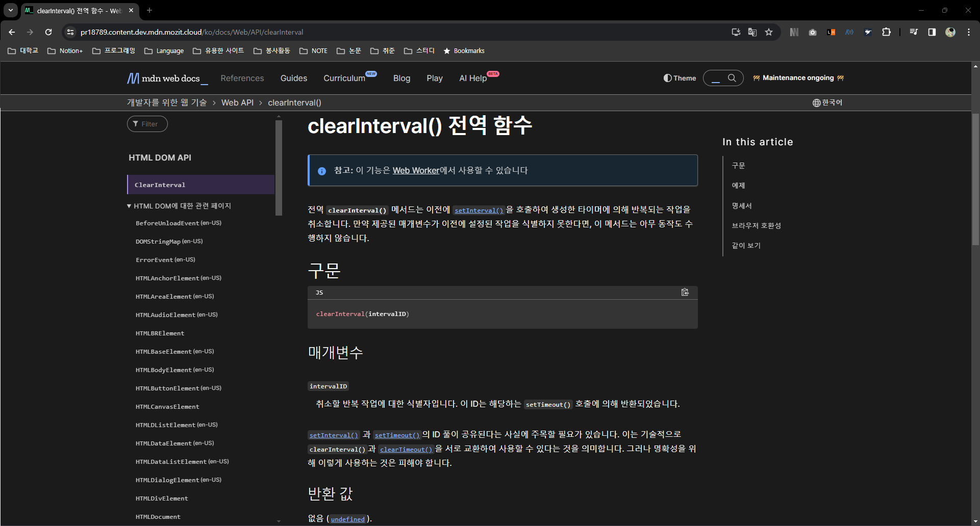Click the sidebar scrollbar thumb
980x526 pixels.
[x=279, y=167]
